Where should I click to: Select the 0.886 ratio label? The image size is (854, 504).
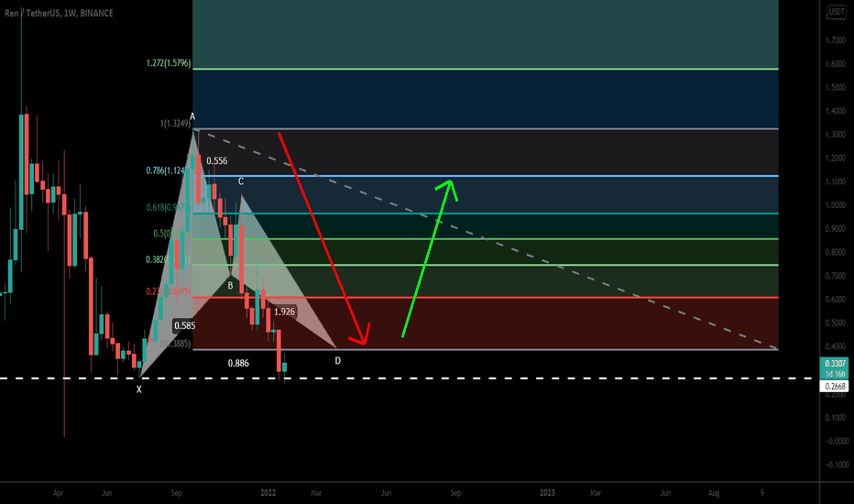tap(238, 363)
